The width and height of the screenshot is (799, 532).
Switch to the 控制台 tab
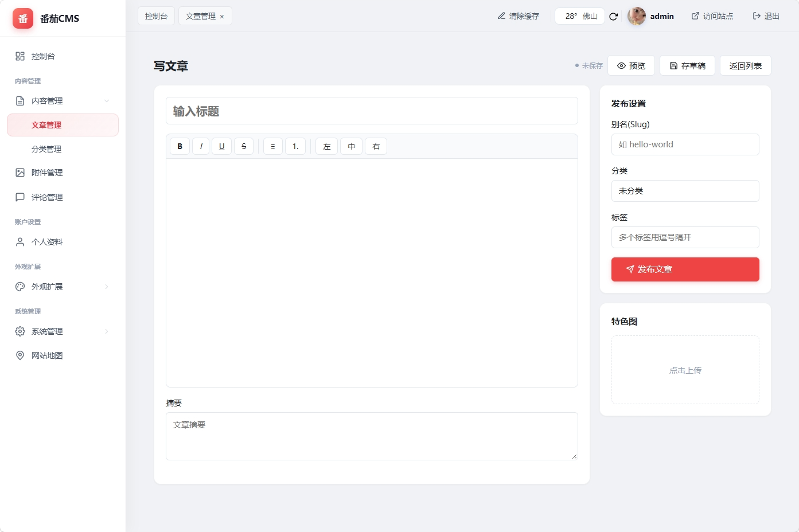point(156,16)
